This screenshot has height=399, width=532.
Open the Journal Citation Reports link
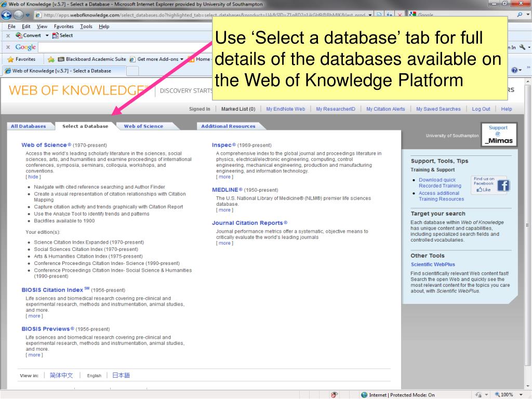(247, 223)
